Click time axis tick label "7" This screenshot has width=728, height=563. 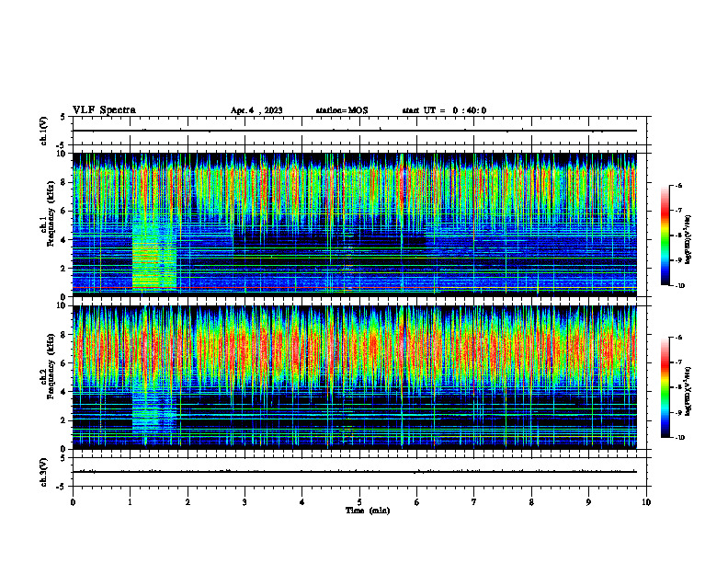474,502
